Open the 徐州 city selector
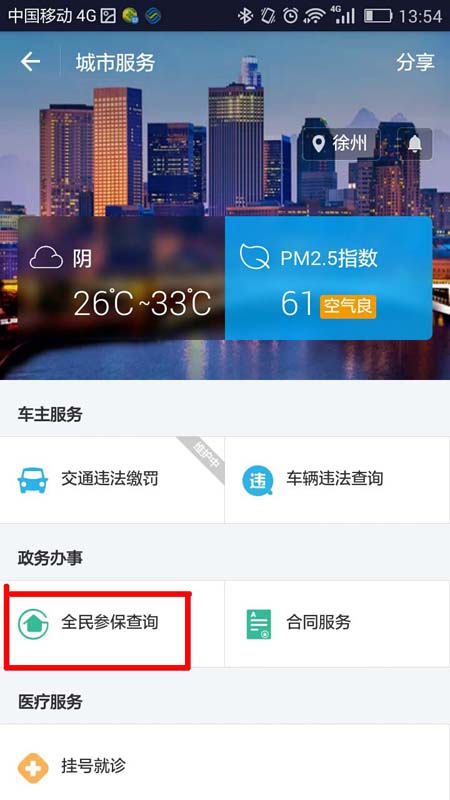This screenshot has height=800, width=450. click(341, 144)
